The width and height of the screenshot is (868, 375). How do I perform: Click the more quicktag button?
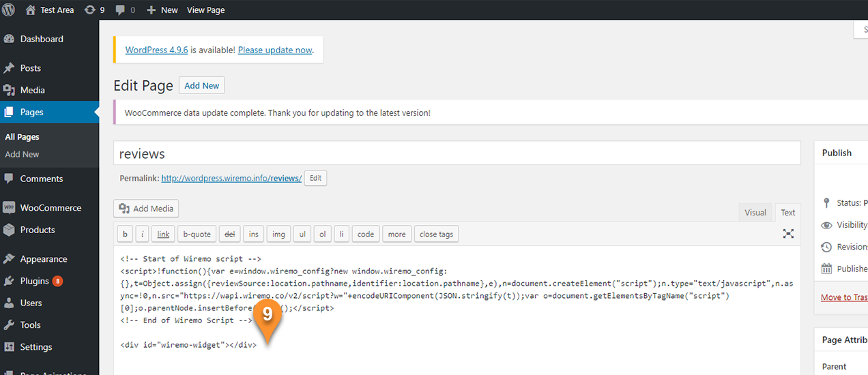point(397,234)
